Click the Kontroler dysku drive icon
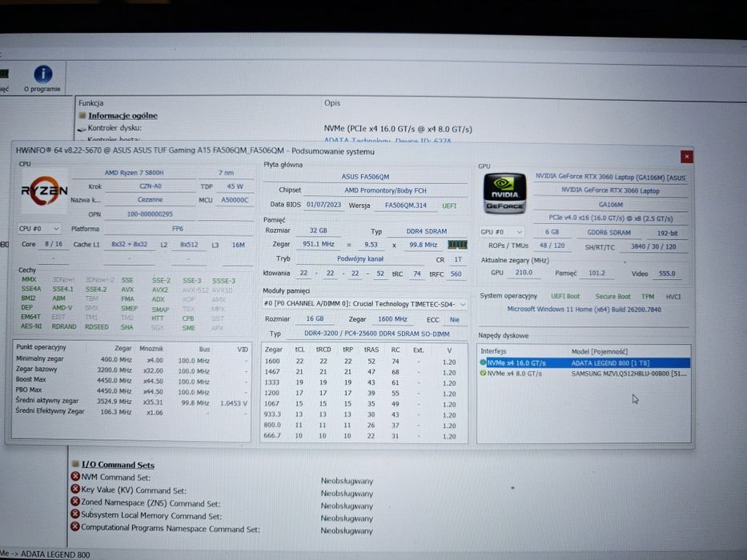Viewport: 747px width, 560px height. click(82, 129)
